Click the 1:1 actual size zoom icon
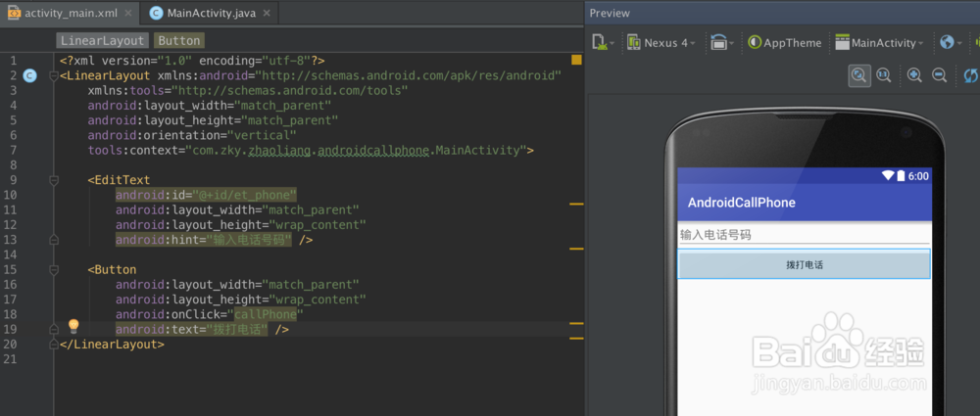 click(x=884, y=75)
